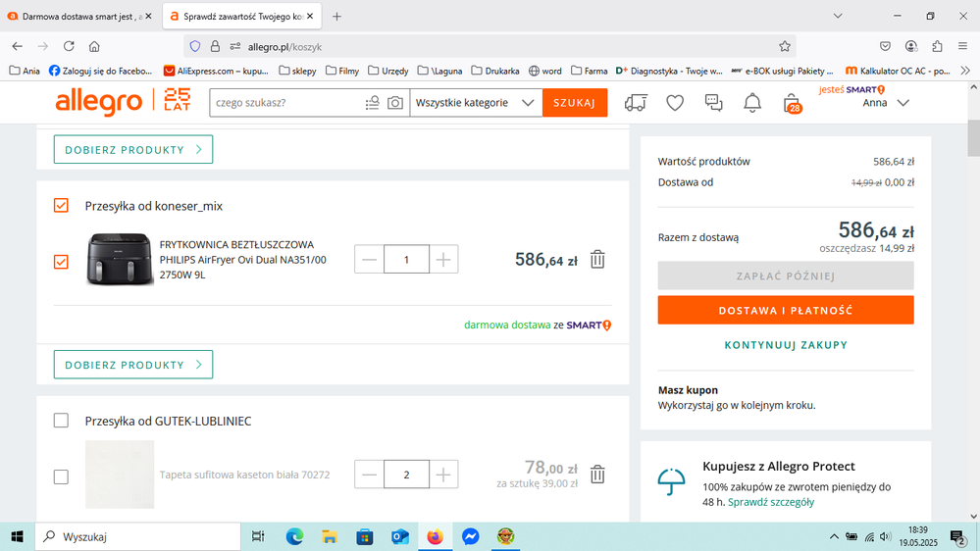
Task: Show more bookmarks chevron
Action: (x=965, y=71)
